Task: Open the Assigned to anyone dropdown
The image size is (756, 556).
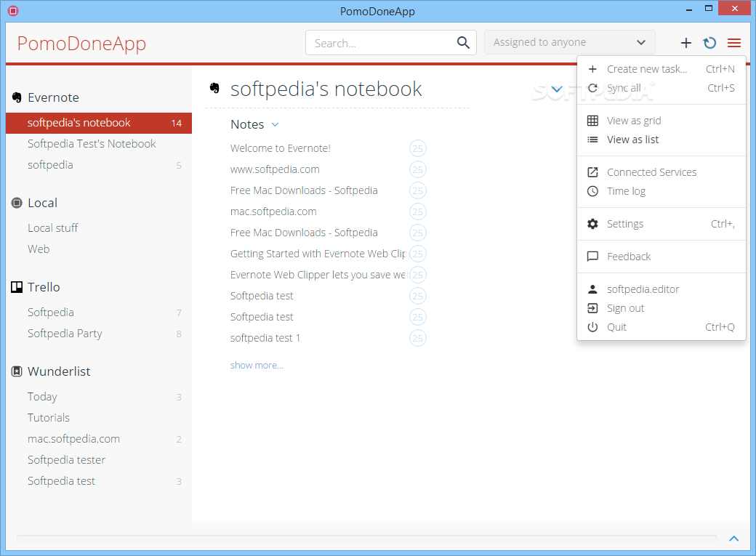Action: click(x=569, y=42)
